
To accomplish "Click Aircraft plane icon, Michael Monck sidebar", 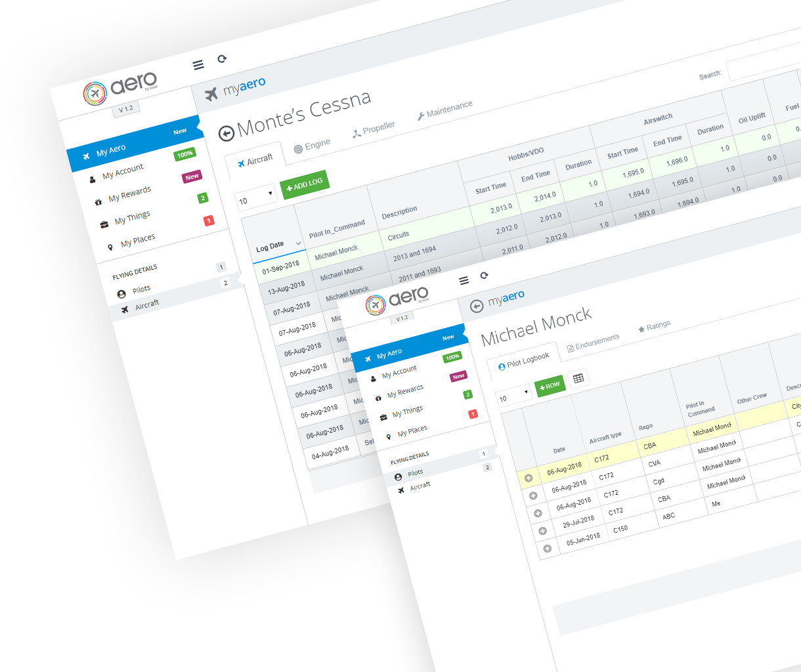I will click(401, 490).
